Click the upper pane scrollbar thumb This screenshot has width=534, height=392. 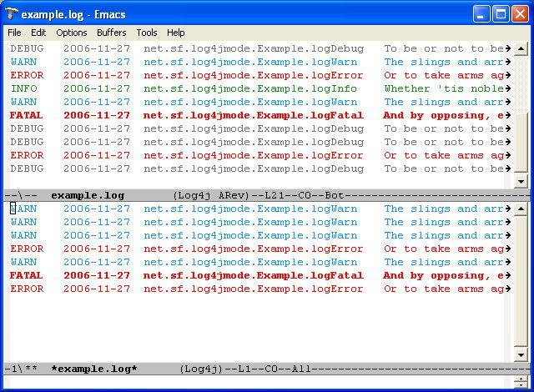tap(521, 143)
